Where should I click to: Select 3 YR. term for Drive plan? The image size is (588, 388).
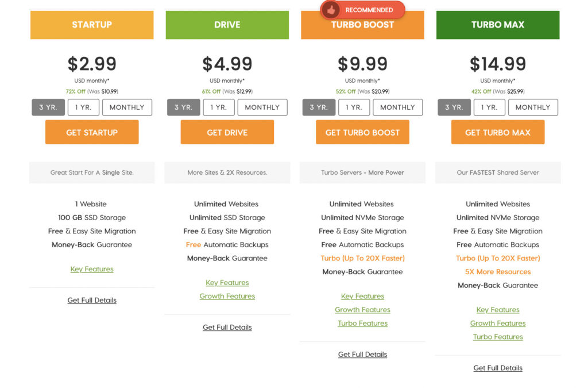(x=184, y=107)
